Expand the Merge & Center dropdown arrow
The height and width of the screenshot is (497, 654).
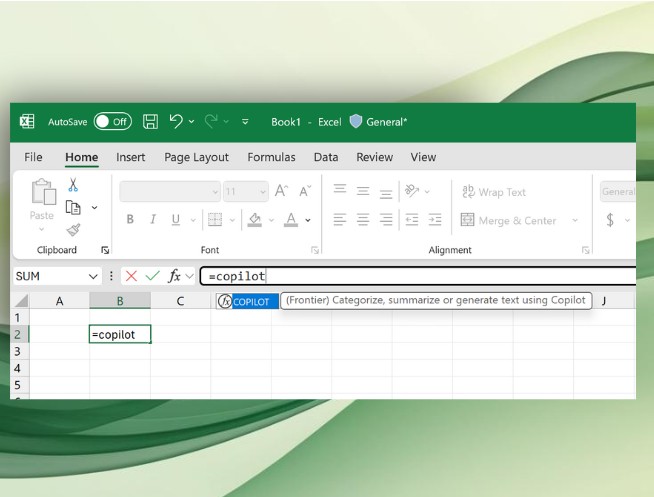(575, 220)
